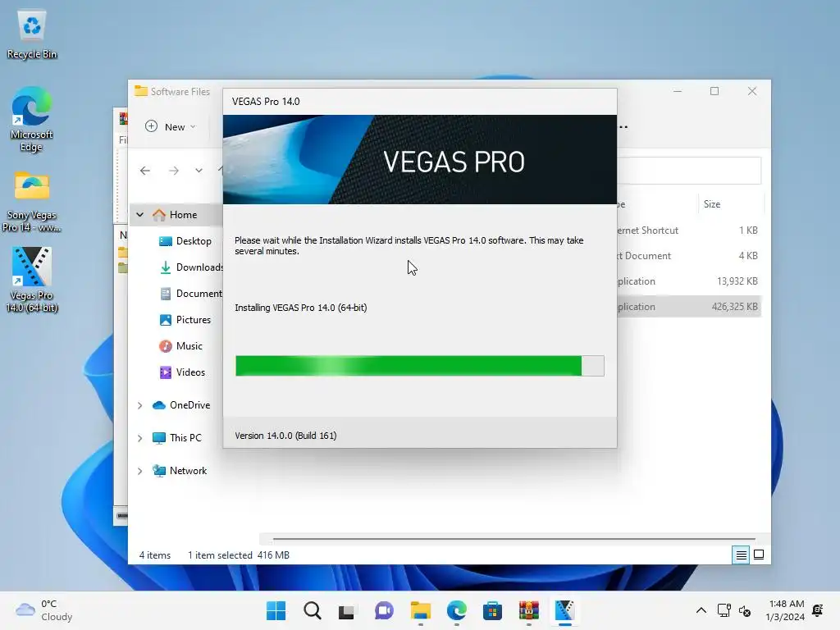This screenshot has height=630, width=840.
Task: Click the horizontal scrollbar in File Explorer
Action: (514, 538)
